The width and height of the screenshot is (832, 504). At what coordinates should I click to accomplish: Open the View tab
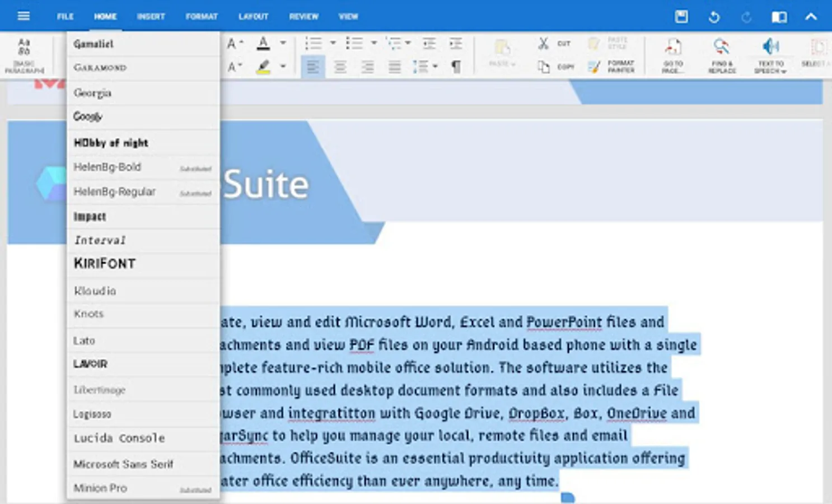point(348,17)
